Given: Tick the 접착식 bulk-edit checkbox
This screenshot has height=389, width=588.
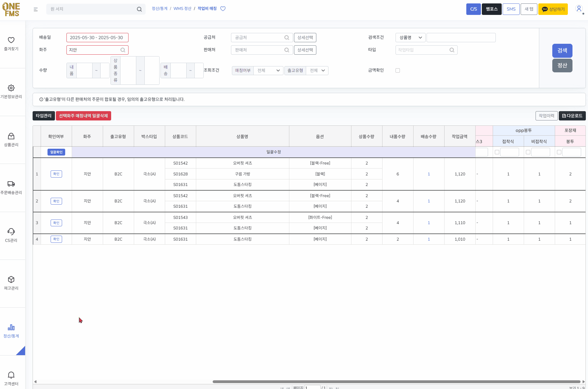Looking at the screenshot, I should pyautogui.click(x=497, y=152).
